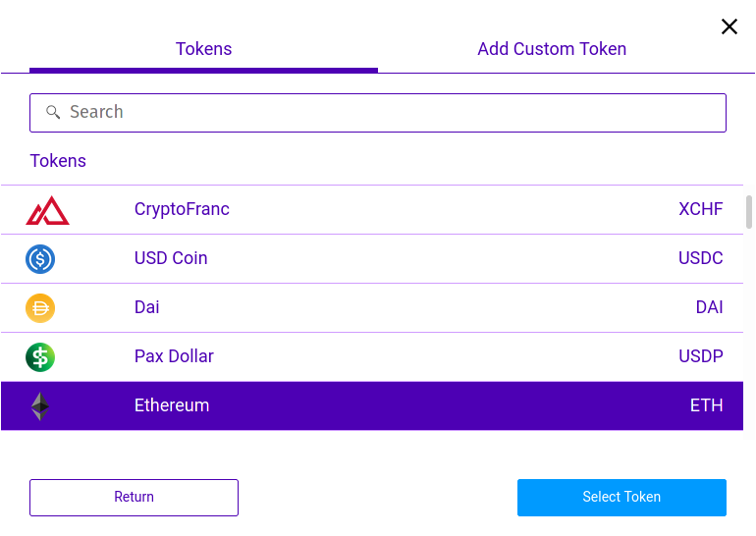Click the Dai orange coin logo
Image resolution: width=756 pixels, height=536 pixels.
click(40, 308)
